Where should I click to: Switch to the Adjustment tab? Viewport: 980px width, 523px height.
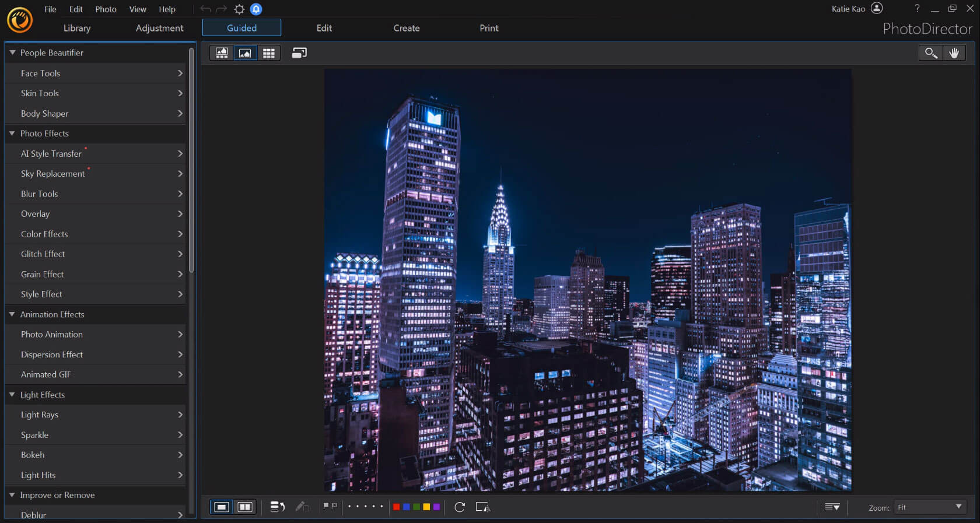[x=159, y=28]
